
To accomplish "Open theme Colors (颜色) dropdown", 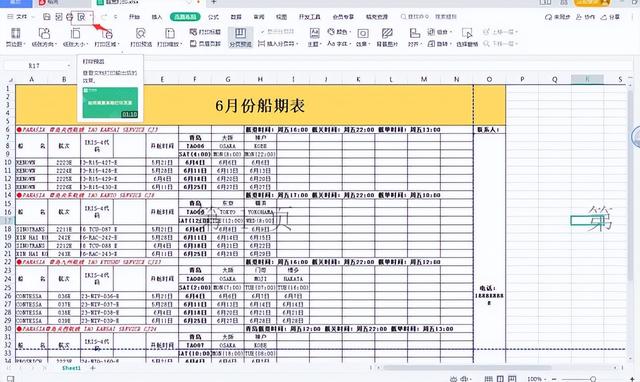I will 340,31.
